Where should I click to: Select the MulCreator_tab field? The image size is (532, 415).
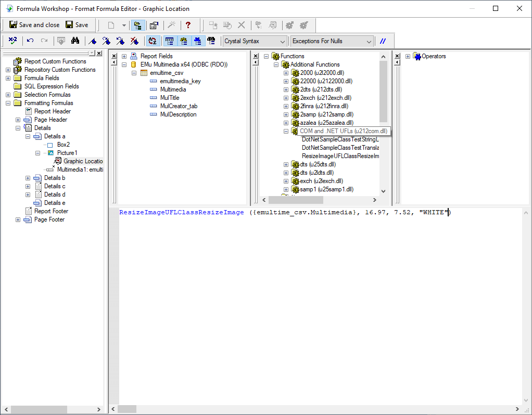tap(179, 106)
